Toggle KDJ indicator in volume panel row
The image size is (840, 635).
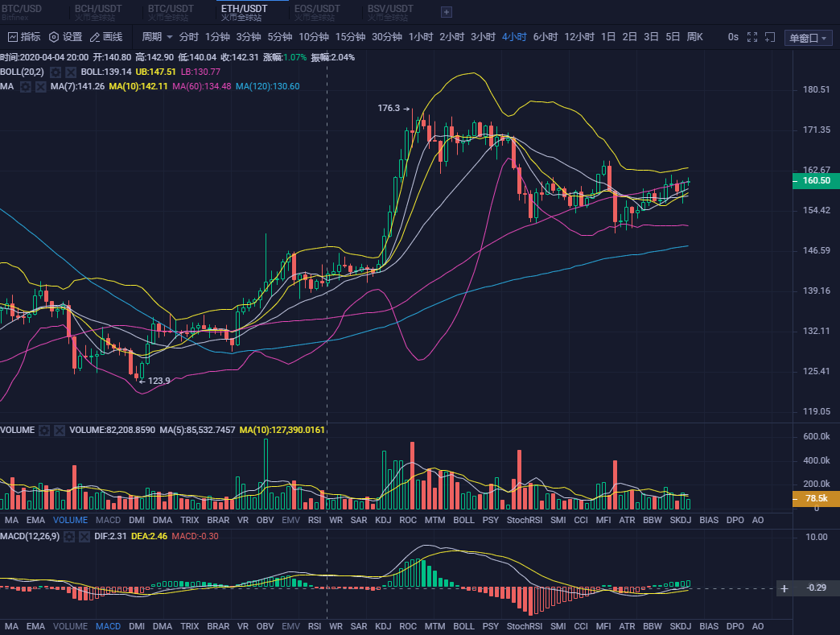point(383,521)
